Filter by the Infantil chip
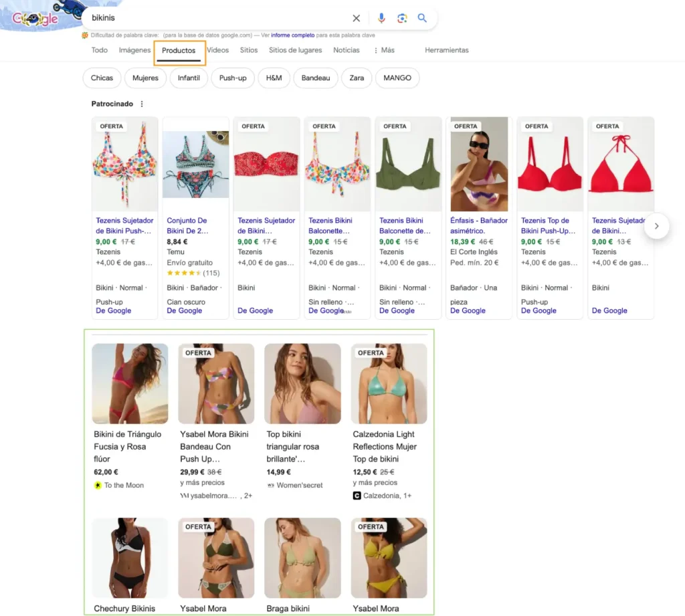The height and width of the screenshot is (616, 685). (189, 78)
